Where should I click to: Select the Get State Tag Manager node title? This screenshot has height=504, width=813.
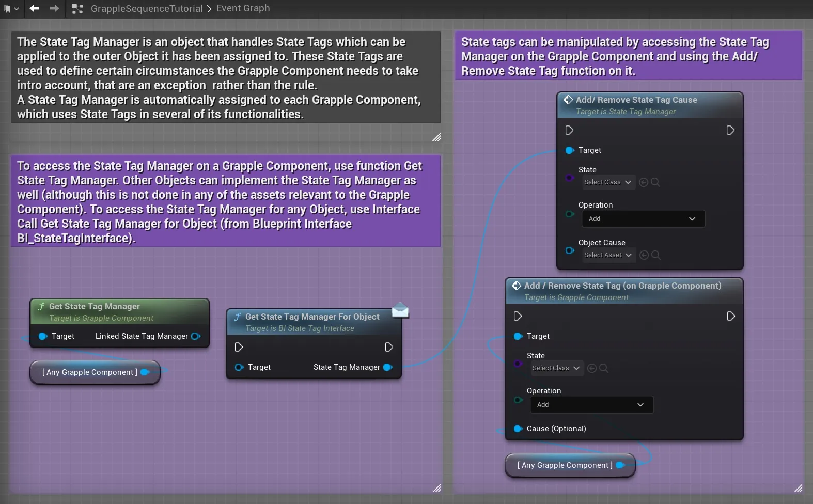point(95,306)
